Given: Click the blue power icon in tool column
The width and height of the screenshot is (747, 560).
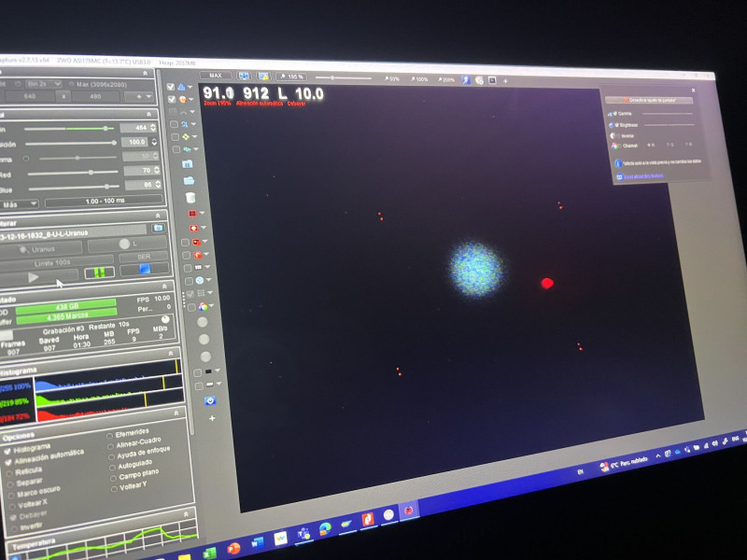Looking at the screenshot, I should [210, 401].
